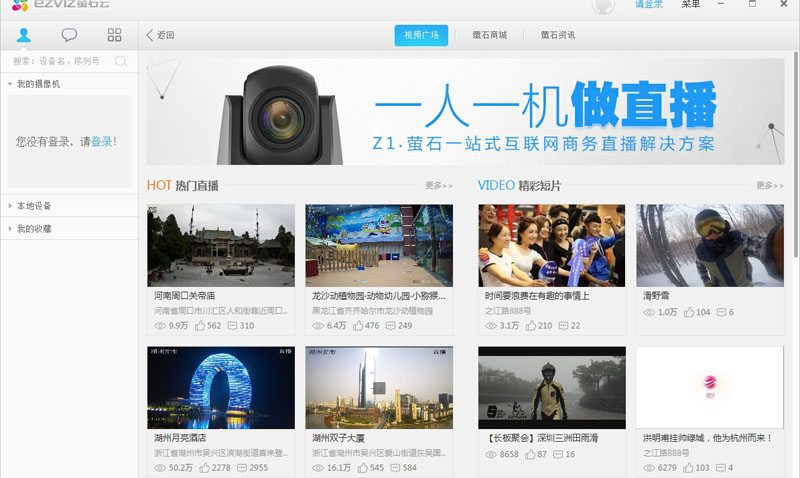Click the search magnifier icon

[121, 61]
